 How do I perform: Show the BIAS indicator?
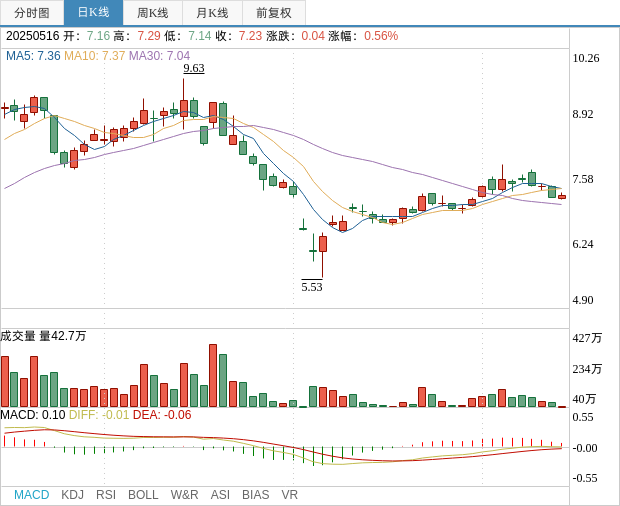point(255,495)
